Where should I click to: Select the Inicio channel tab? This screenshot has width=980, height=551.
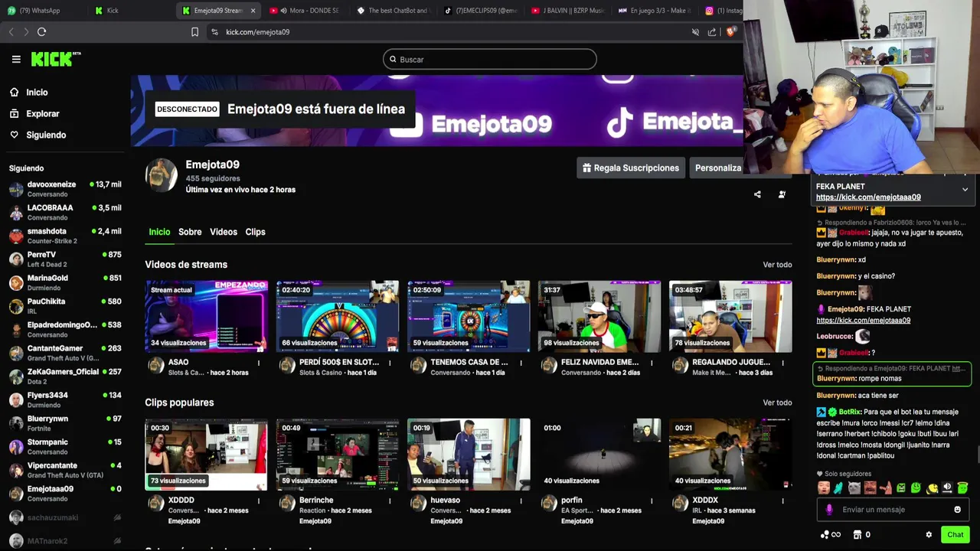(159, 232)
